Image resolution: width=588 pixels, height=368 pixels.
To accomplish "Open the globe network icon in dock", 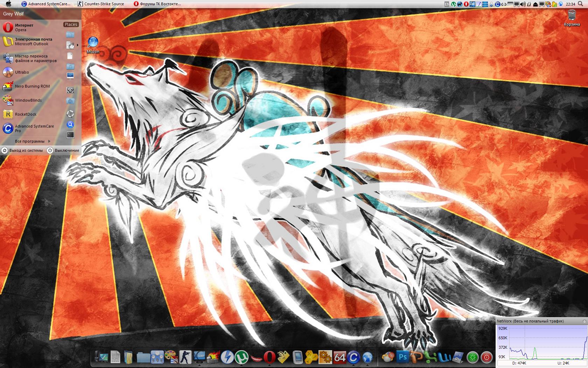I will (367, 357).
